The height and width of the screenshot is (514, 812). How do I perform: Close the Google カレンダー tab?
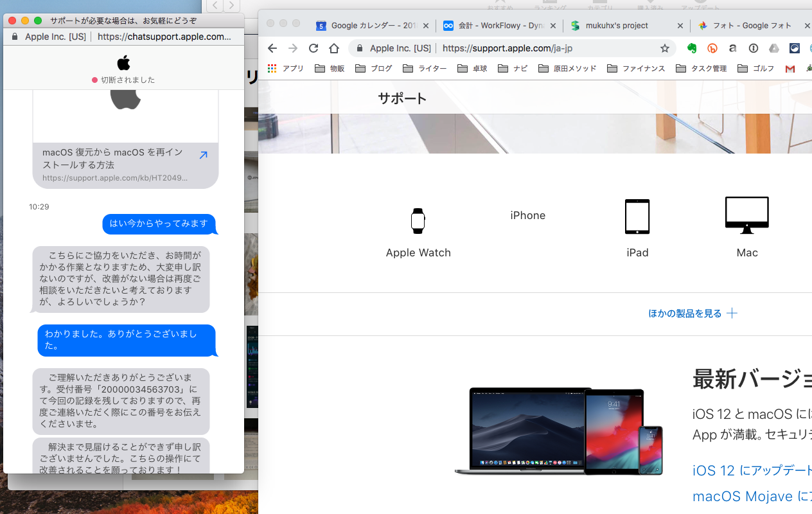tap(427, 26)
